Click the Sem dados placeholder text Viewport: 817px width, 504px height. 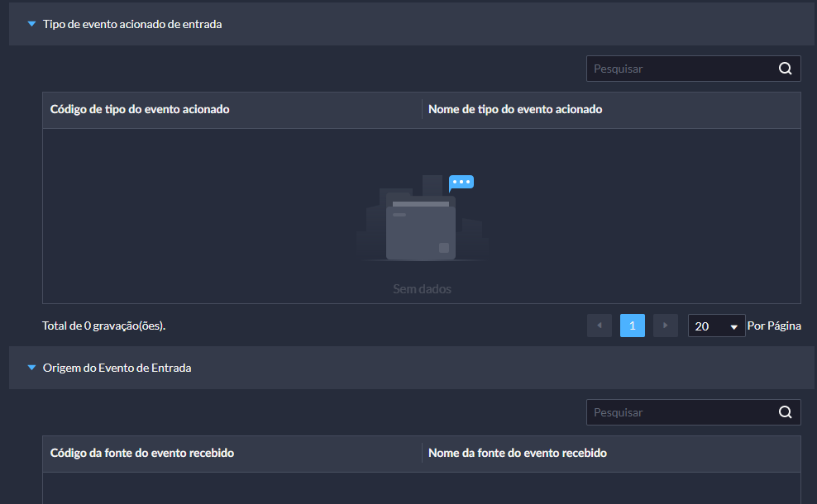pyautogui.click(x=422, y=289)
